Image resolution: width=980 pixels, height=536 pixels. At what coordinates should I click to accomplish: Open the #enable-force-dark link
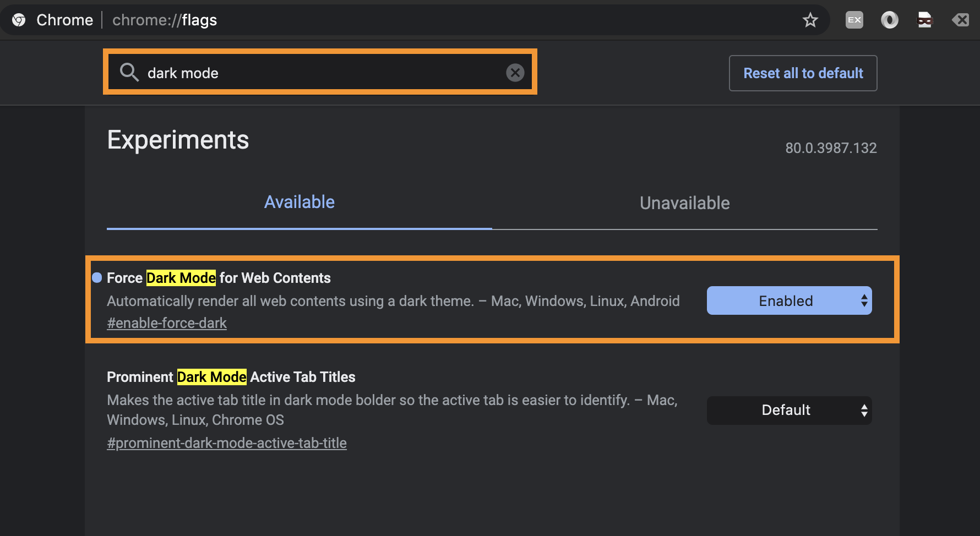tap(167, 323)
